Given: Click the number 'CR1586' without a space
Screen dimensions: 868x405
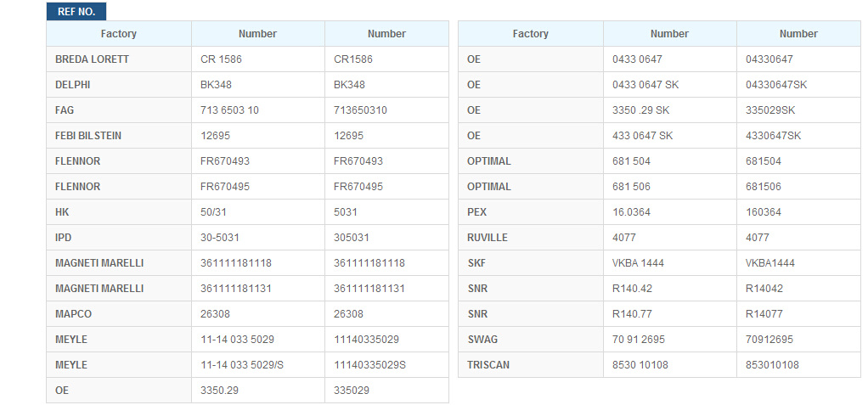Looking at the screenshot, I should point(353,59).
